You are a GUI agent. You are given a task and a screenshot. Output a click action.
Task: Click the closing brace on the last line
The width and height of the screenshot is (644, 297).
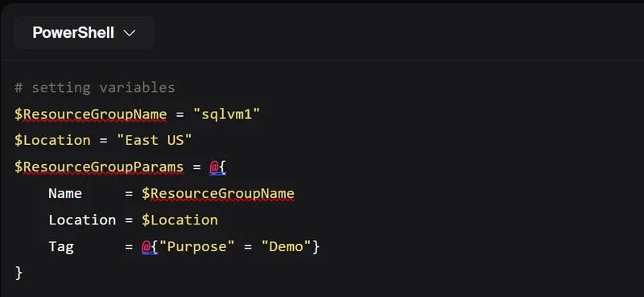pos(19,273)
